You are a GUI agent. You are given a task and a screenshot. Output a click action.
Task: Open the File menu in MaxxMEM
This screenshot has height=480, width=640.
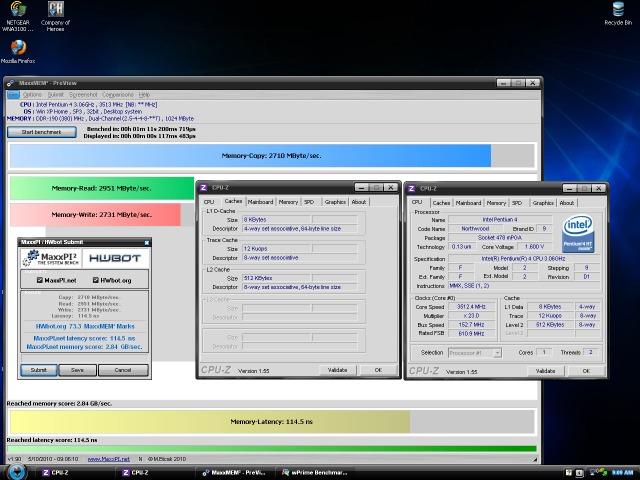tap(13, 95)
